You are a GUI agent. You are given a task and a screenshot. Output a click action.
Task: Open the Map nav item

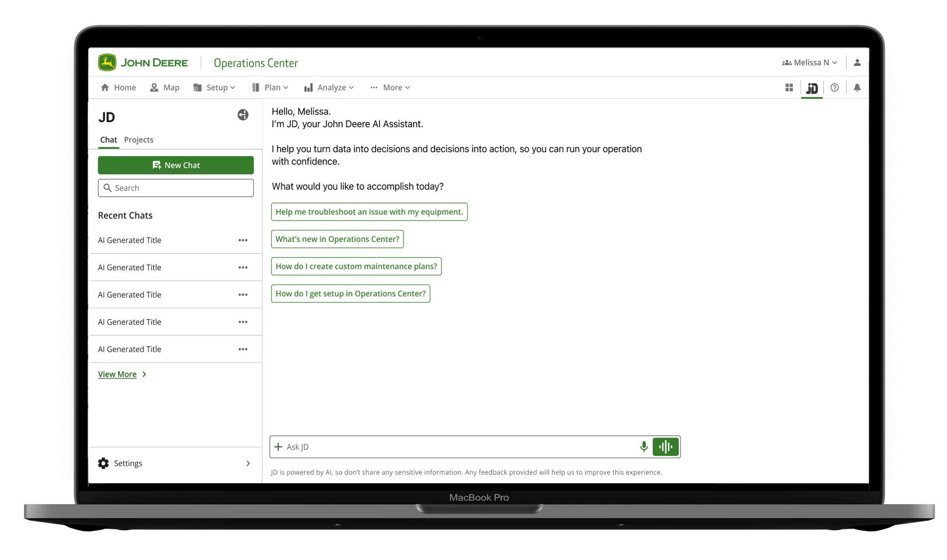(165, 87)
